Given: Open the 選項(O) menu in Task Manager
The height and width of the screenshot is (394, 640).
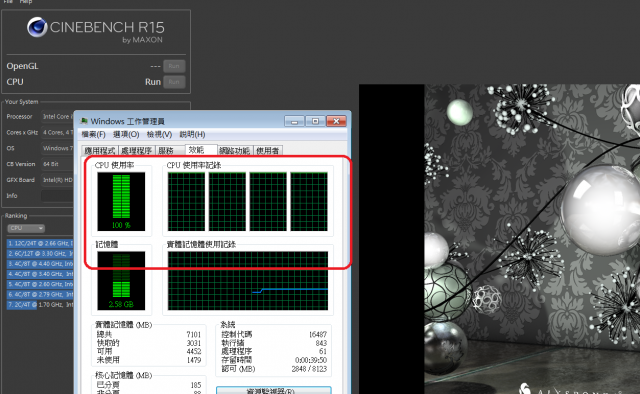Looking at the screenshot, I should pos(126,134).
